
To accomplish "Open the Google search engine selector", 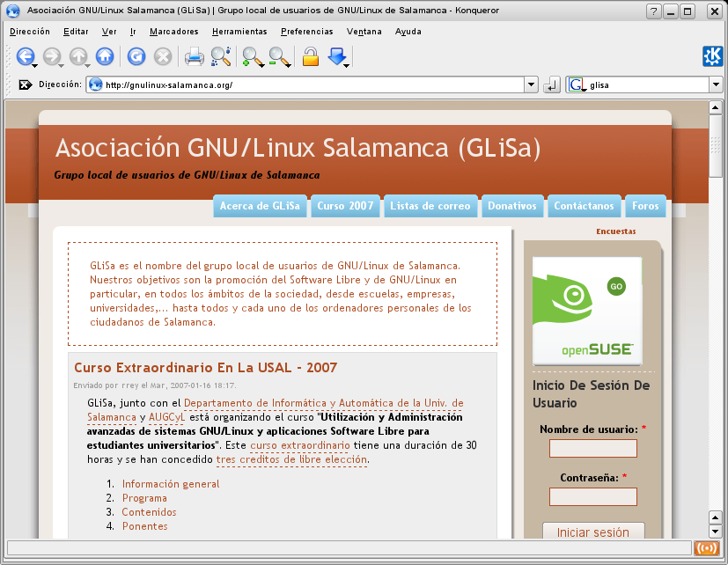I will click(577, 85).
